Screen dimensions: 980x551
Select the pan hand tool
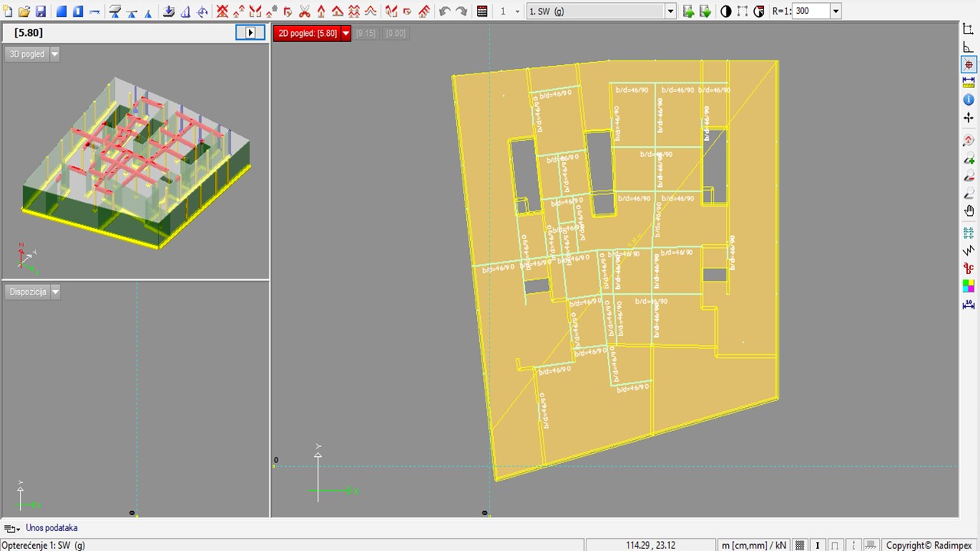(969, 211)
